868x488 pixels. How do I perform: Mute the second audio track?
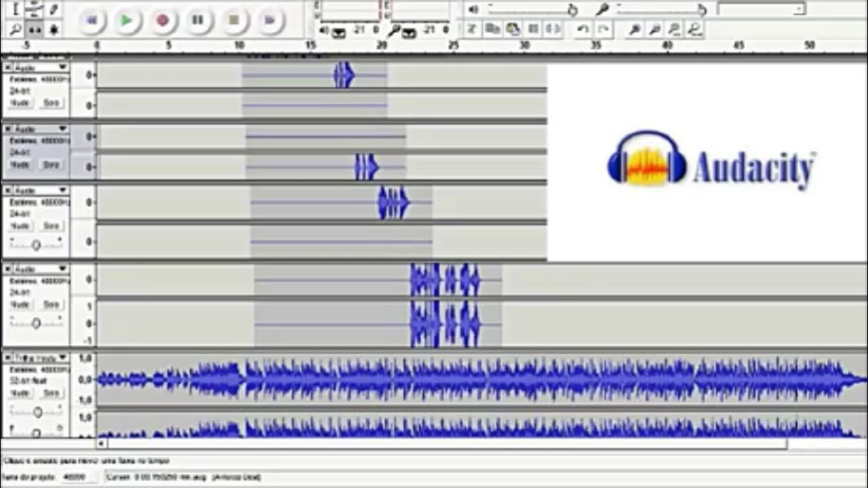(20, 164)
